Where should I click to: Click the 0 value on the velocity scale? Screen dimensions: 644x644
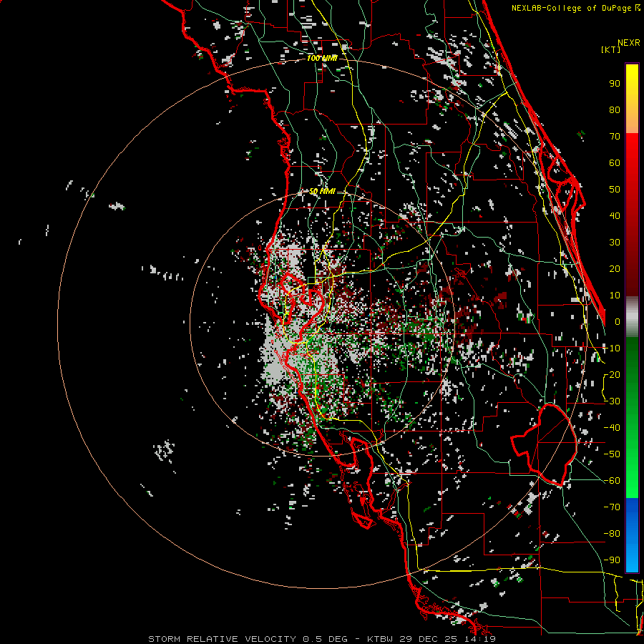coord(618,321)
